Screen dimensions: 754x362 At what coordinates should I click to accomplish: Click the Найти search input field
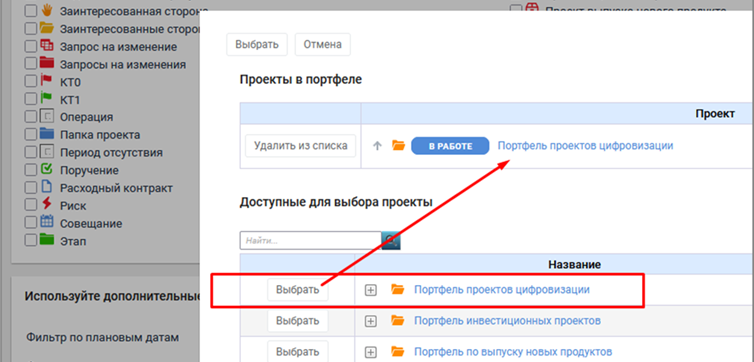(x=311, y=240)
